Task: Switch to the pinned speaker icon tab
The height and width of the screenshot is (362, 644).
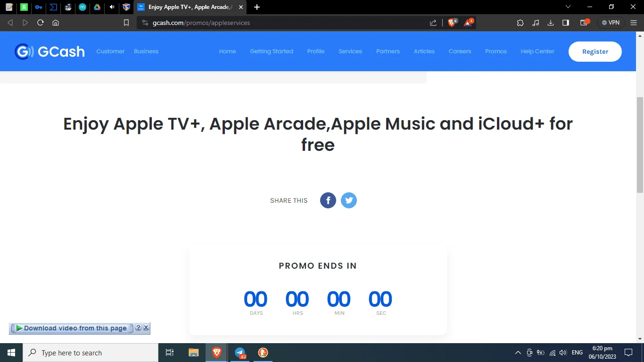Action: tap(112, 7)
